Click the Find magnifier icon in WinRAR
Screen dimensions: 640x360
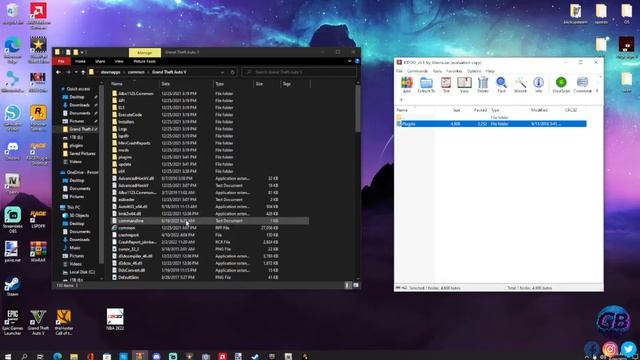501,84
